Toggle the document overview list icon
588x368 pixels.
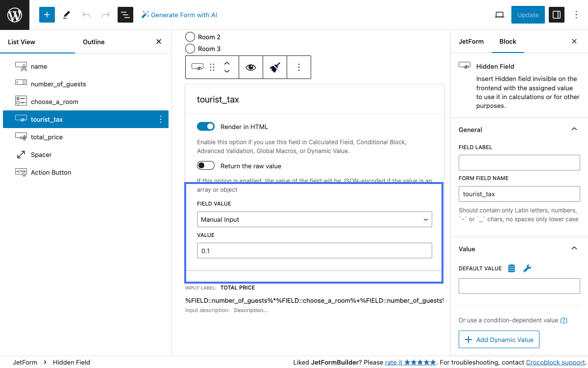click(x=125, y=15)
